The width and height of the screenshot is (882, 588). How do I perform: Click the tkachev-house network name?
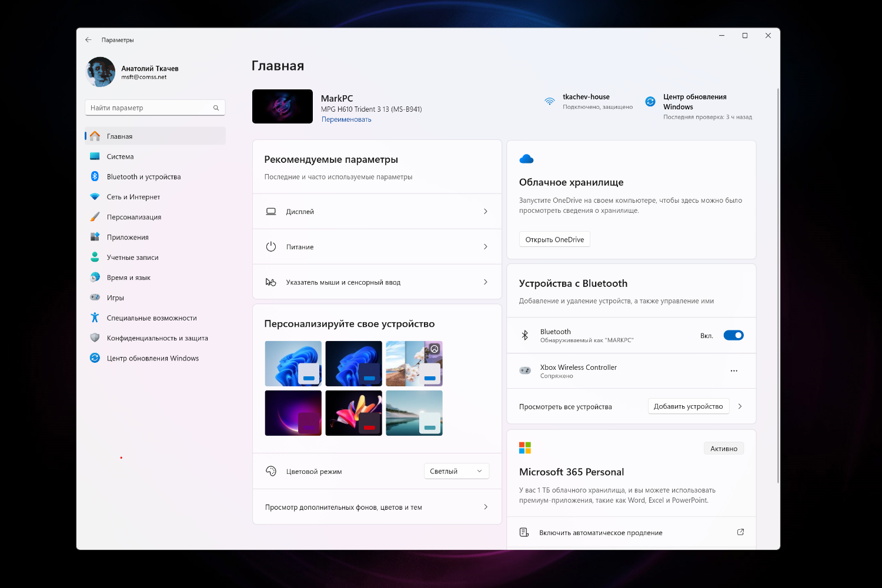coord(586,97)
